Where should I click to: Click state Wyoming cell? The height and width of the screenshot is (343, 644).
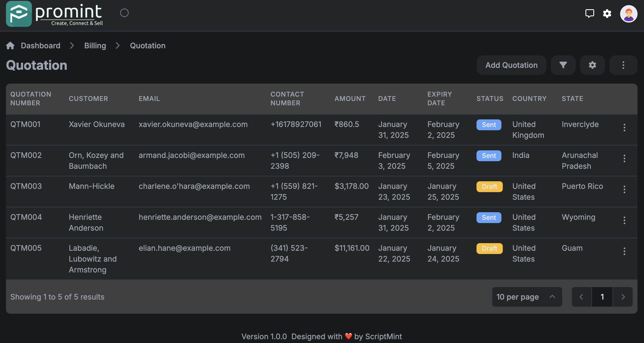click(x=578, y=217)
